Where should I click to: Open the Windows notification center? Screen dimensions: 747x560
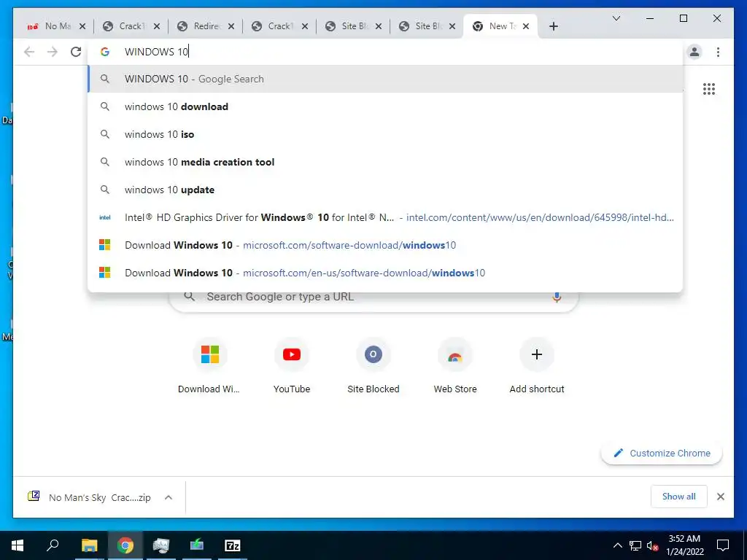click(723, 545)
